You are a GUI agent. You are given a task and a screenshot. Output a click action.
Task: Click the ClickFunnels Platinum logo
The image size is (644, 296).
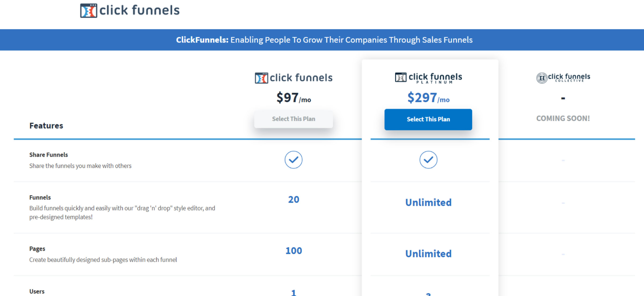pyautogui.click(x=429, y=78)
